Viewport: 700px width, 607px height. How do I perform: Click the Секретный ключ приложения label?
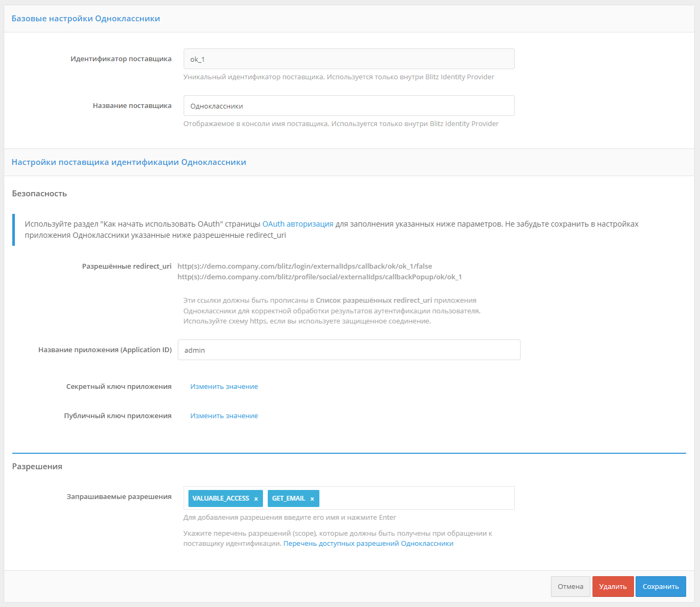click(119, 387)
